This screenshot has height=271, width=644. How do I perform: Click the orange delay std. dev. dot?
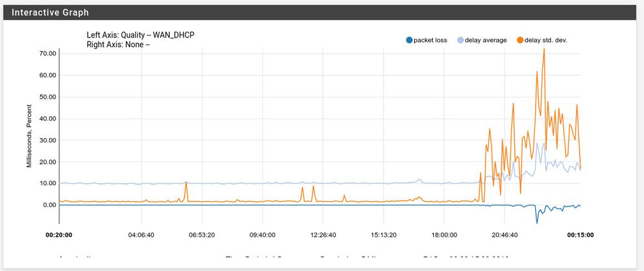520,40
